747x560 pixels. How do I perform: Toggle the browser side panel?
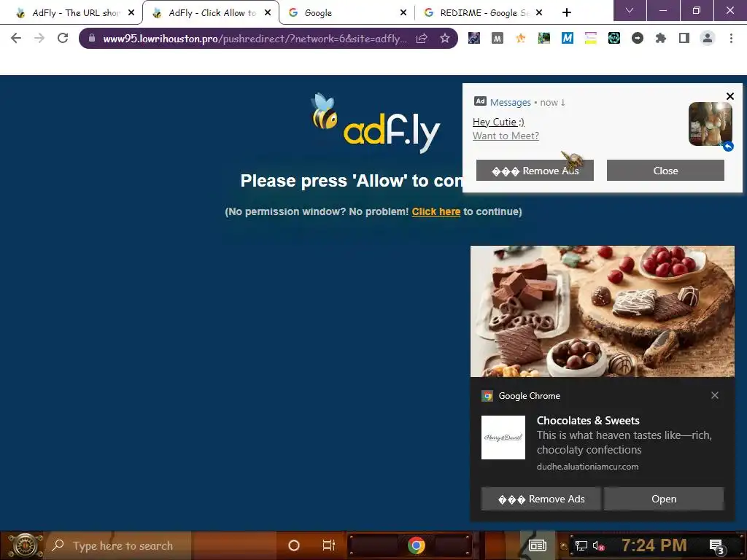[684, 38]
